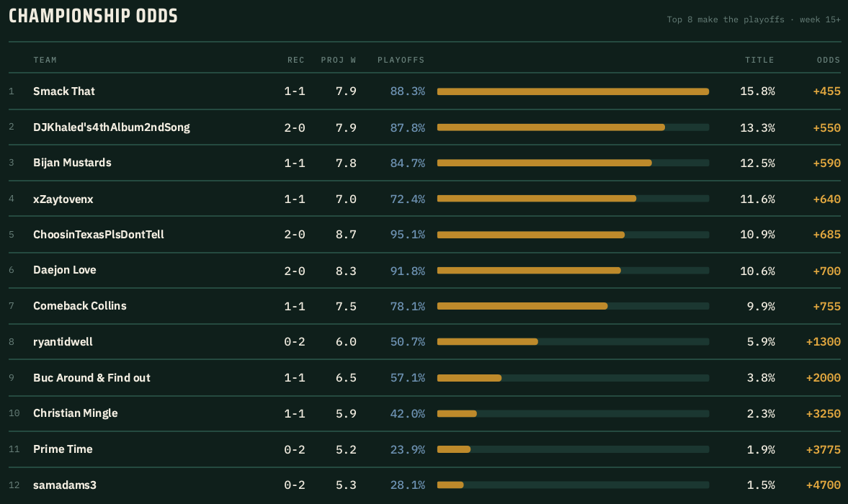Sort by the ODDS column header
848x504 pixels.
tap(829, 60)
